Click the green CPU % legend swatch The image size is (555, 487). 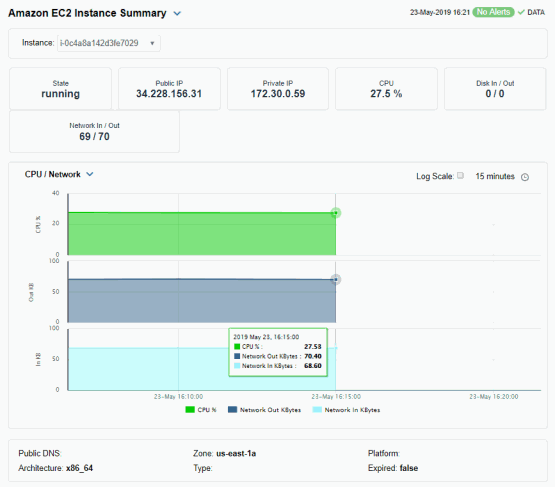click(190, 410)
